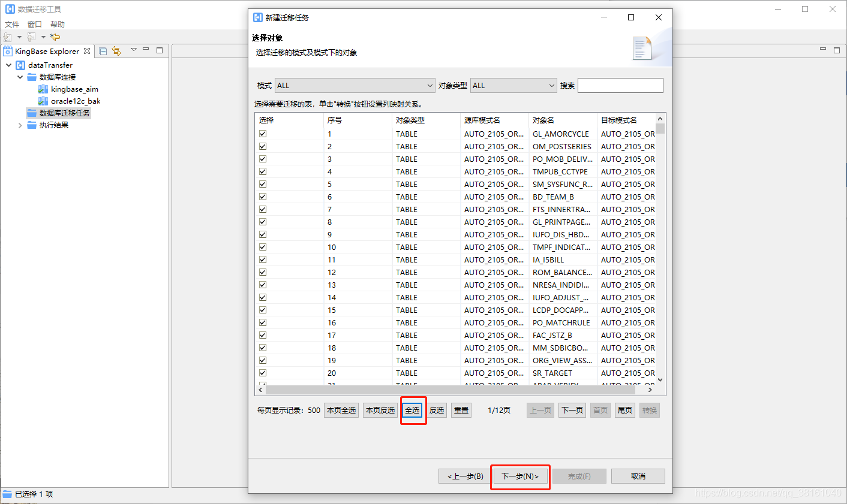The height and width of the screenshot is (504, 847).
Task: Open the 对象类型 ALL dropdown
Action: 514,86
